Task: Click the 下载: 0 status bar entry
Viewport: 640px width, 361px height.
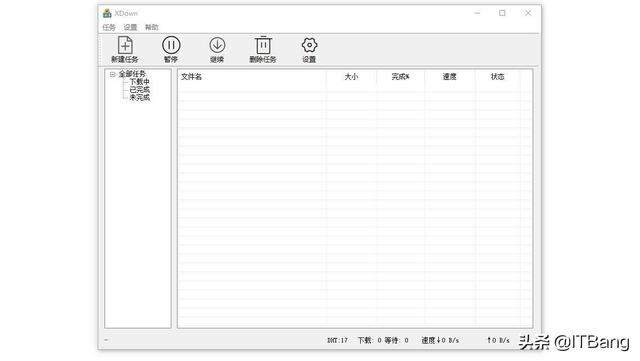Action: click(369, 340)
